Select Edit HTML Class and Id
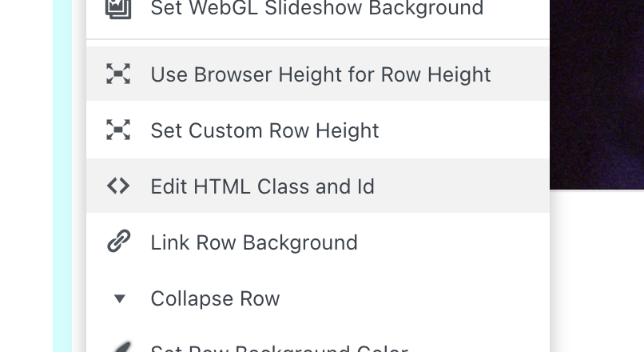644x352 pixels. [x=262, y=186]
